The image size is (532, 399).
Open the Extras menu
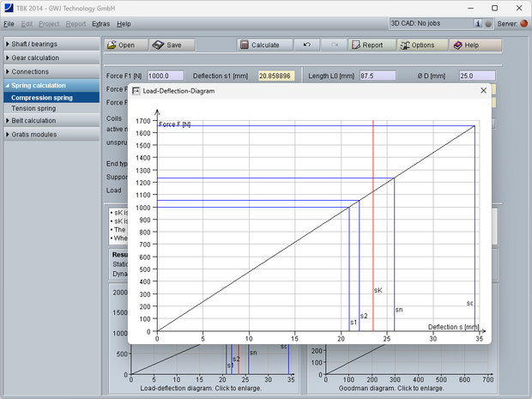click(x=100, y=24)
